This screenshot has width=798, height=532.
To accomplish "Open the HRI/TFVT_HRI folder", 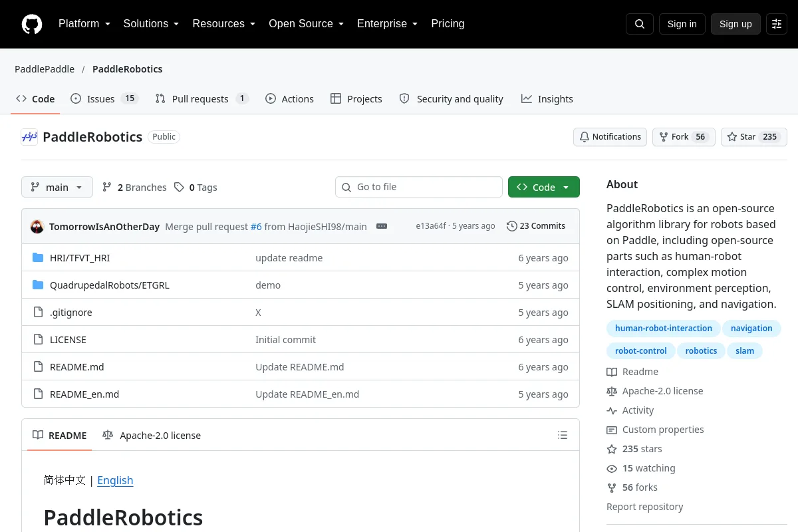I will (x=80, y=258).
